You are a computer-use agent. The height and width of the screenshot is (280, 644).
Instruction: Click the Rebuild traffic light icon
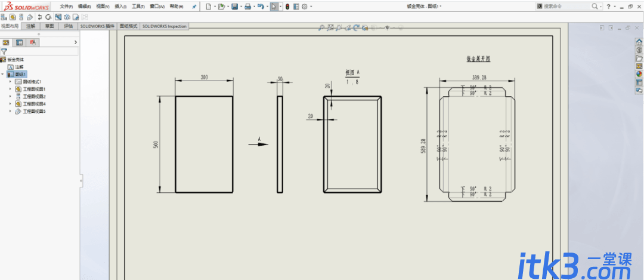pyautogui.click(x=287, y=7)
